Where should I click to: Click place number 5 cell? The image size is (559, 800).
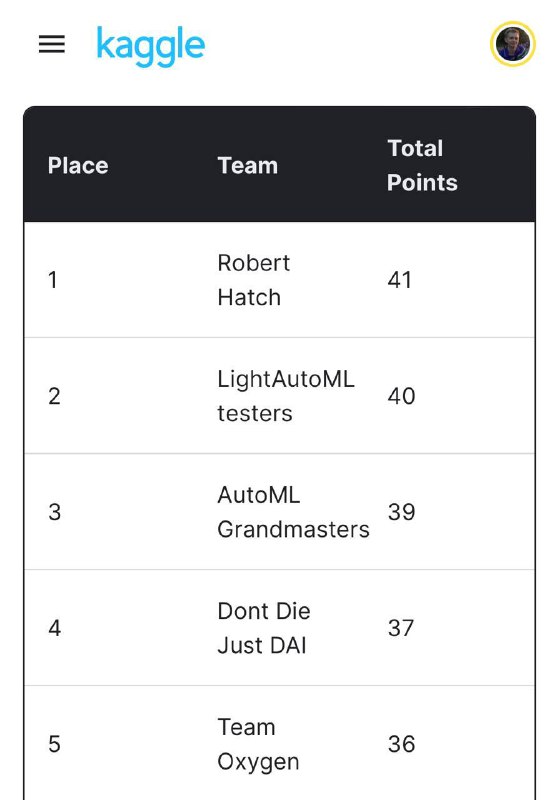click(x=55, y=744)
